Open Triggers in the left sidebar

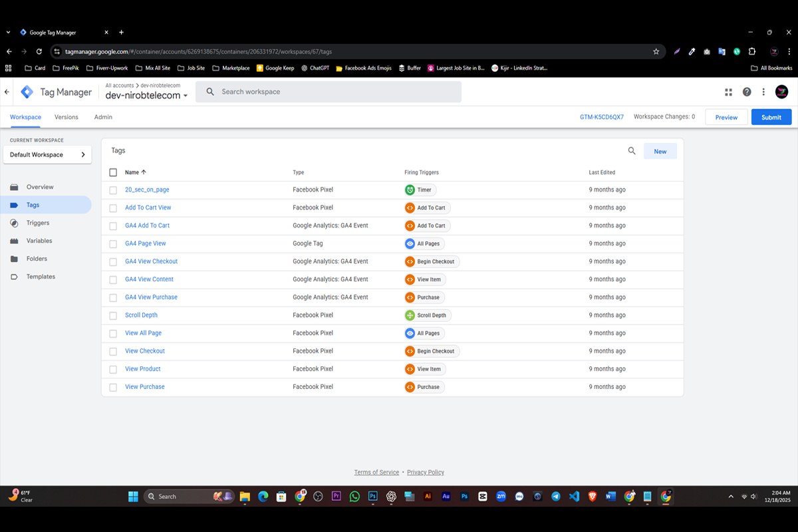[x=38, y=223]
